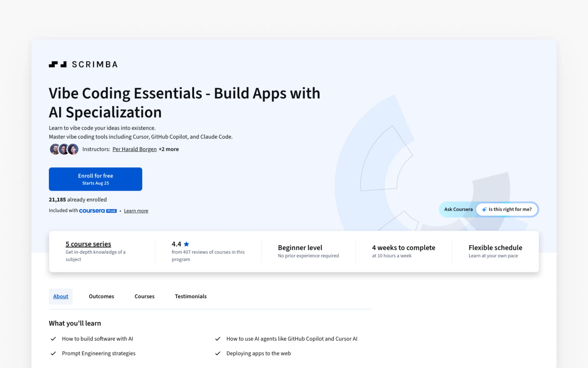Click "What you'll learn" heading
This screenshot has width=588, height=368.
75,323
